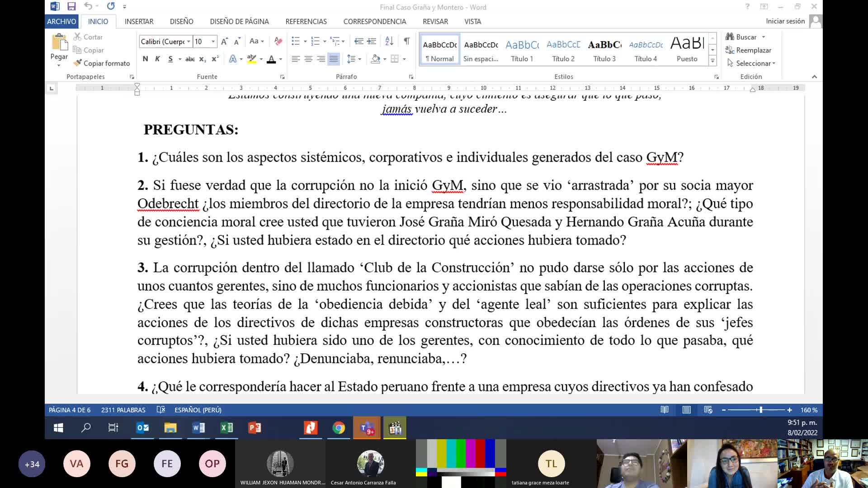
Task: Toggle superscript formatting
Action: (x=215, y=59)
